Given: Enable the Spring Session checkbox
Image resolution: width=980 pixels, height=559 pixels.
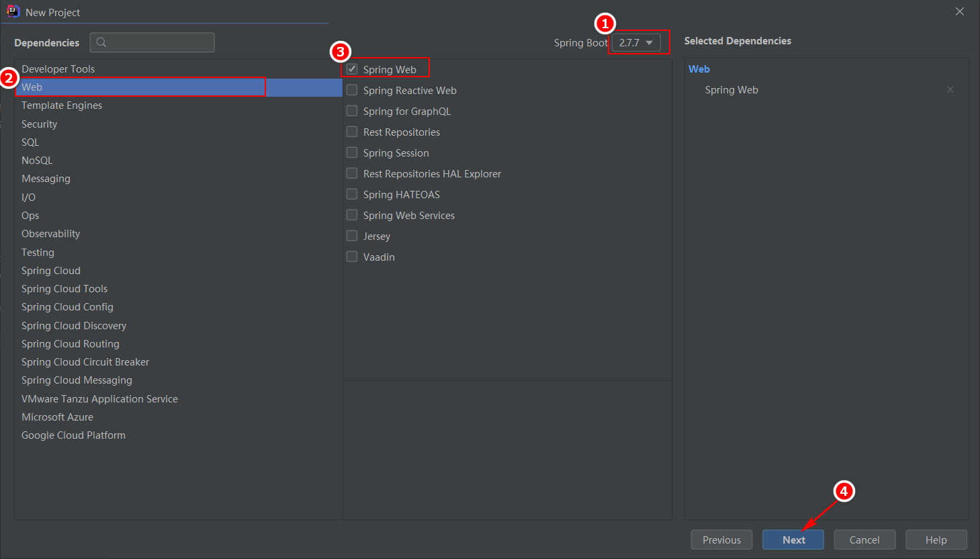Looking at the screenshot, I should (352, 153).
